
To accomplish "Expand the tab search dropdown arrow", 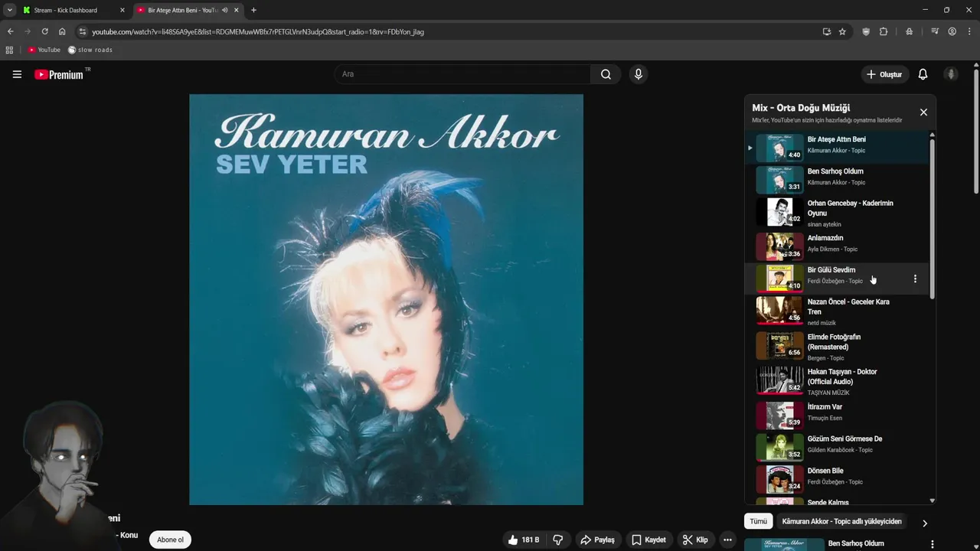I will pos(9,10).
